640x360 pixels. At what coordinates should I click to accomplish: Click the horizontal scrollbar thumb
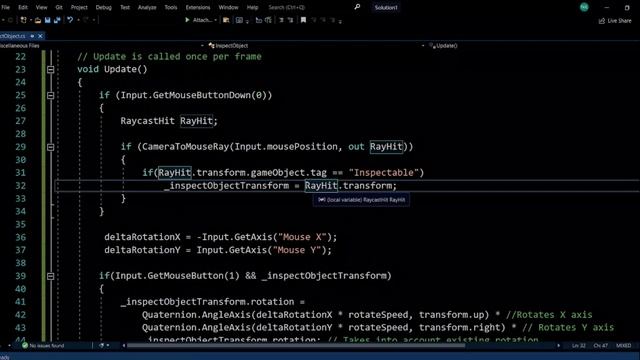pos(296,346)
